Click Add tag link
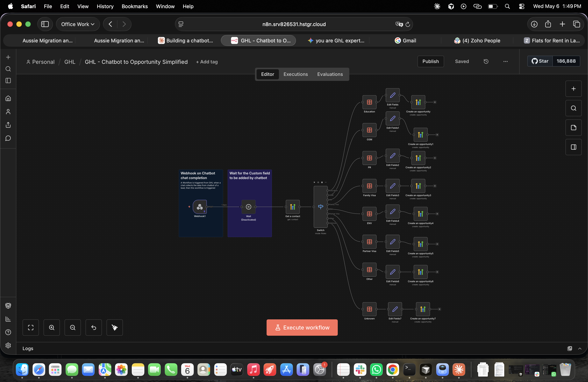Screen dimensions: 588x382 [x=207, y=62]
